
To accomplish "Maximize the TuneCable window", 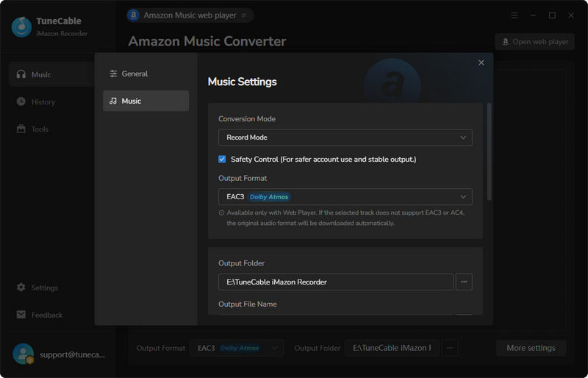I will tap(552, 15).
